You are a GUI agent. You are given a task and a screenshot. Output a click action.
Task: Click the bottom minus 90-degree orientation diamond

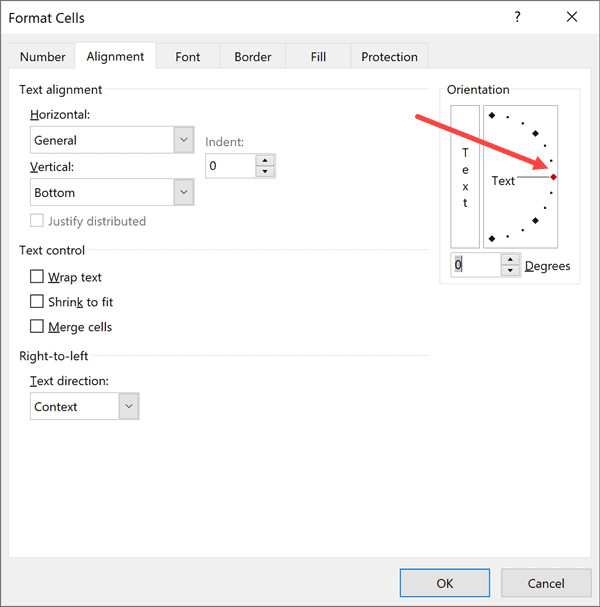[491, 240]
